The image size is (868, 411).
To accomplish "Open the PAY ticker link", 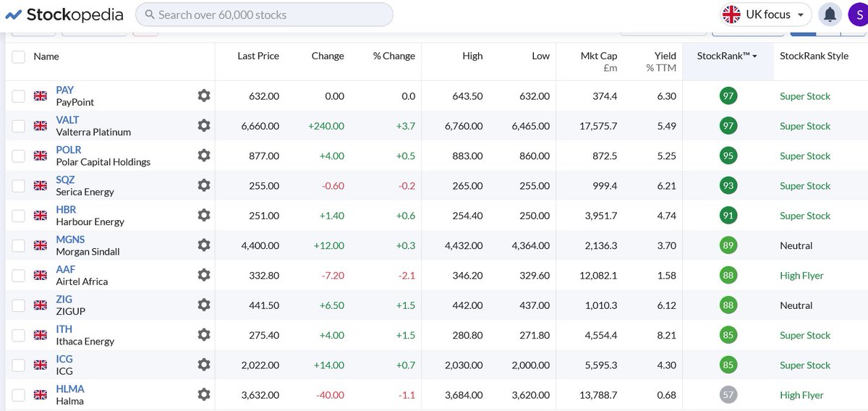I will [x=64, y=90].
